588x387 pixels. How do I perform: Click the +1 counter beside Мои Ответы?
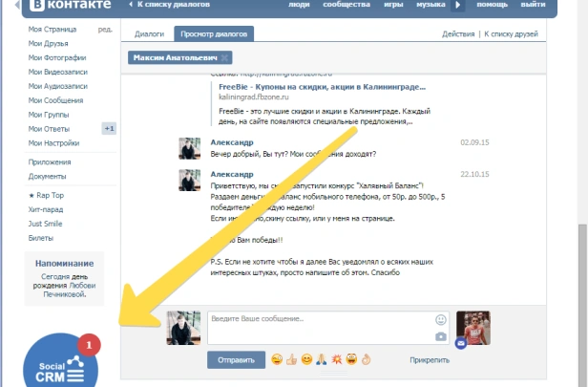click(109, 128)
